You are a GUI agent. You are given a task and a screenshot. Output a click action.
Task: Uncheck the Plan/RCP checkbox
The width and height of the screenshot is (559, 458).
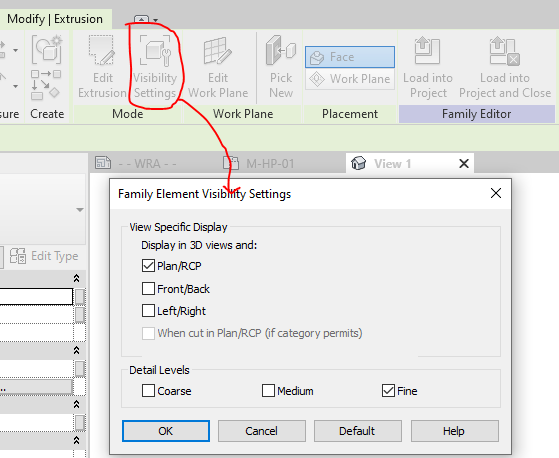pos(148,266)
